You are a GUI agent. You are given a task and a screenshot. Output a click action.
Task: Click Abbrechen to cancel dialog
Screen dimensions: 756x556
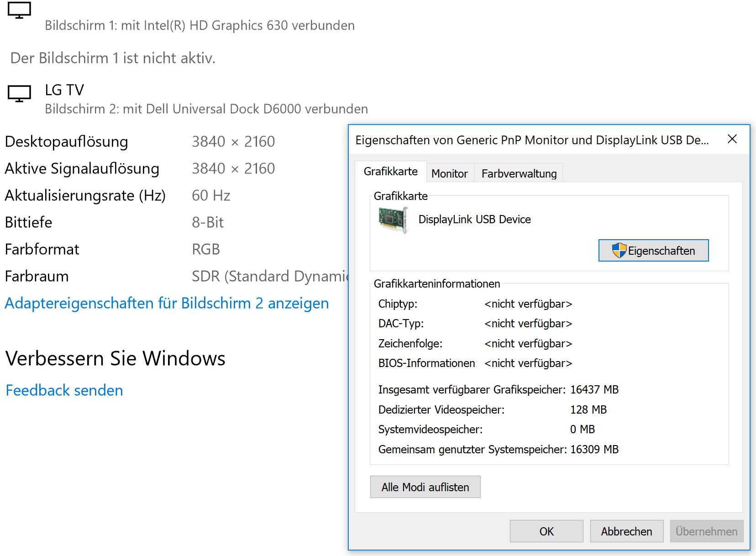[627, 531]
